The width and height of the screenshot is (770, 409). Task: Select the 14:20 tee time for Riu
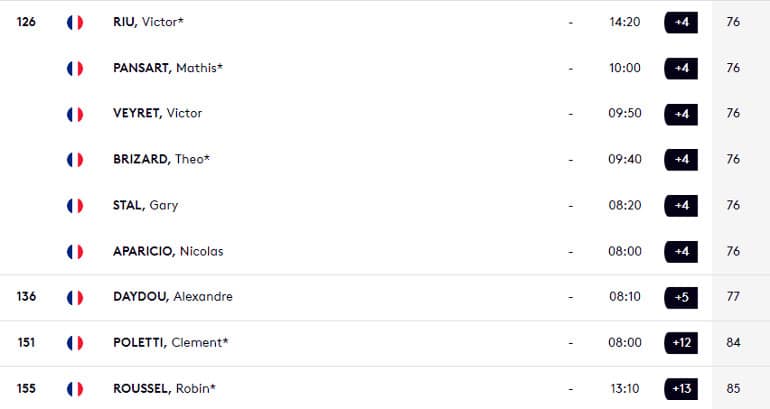point(625,22)
